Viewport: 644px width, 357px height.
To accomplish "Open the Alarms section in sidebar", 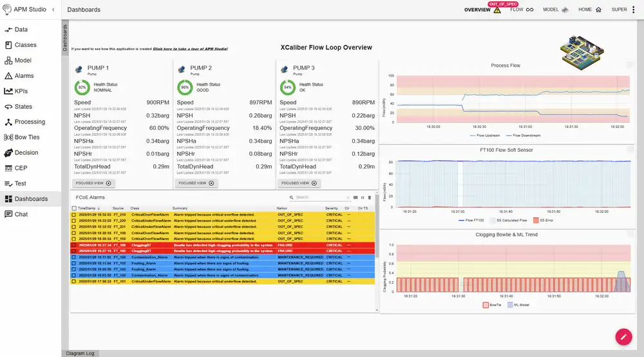I will coord(19,75).
